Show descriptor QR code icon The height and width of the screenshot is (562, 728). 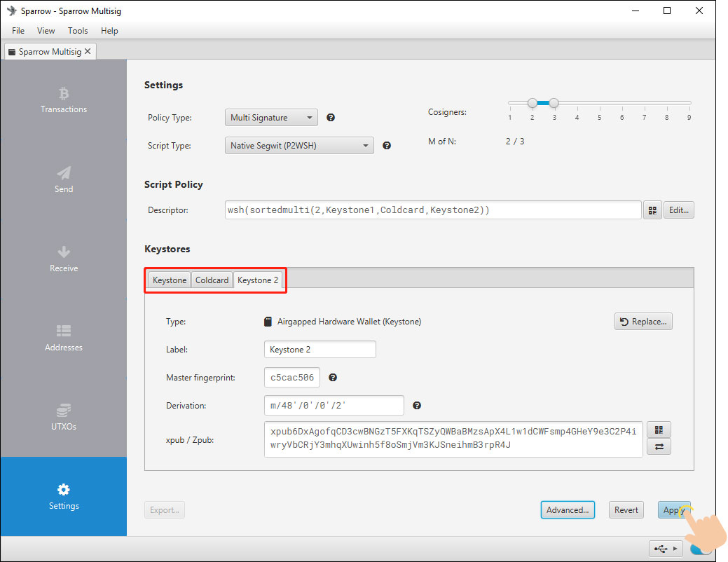coord(652,210)
